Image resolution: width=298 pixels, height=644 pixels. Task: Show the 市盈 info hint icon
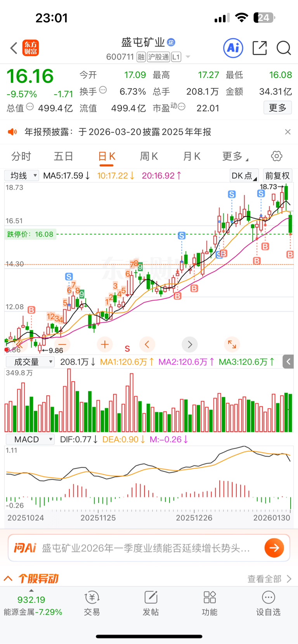click(181, 107)
